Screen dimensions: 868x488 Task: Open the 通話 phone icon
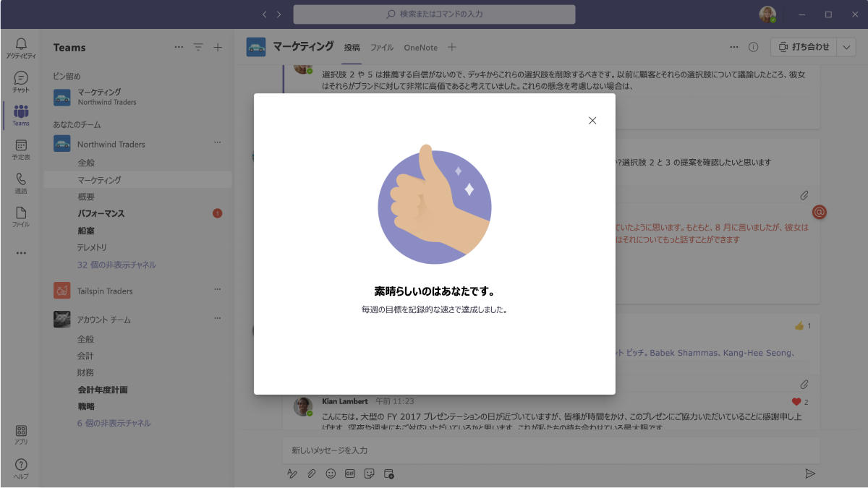[21, 184]
